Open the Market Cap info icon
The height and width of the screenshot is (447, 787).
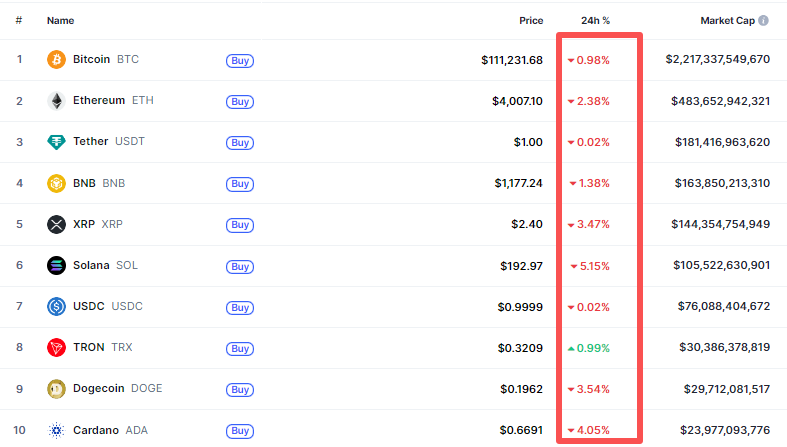pyautogui.click(x=764, y=20)
